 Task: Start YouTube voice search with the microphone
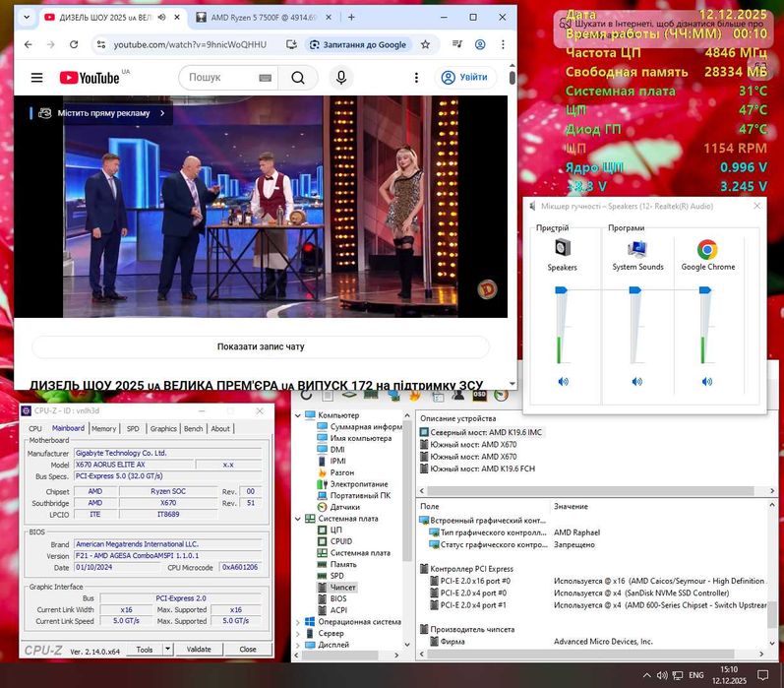coord(341,78)
